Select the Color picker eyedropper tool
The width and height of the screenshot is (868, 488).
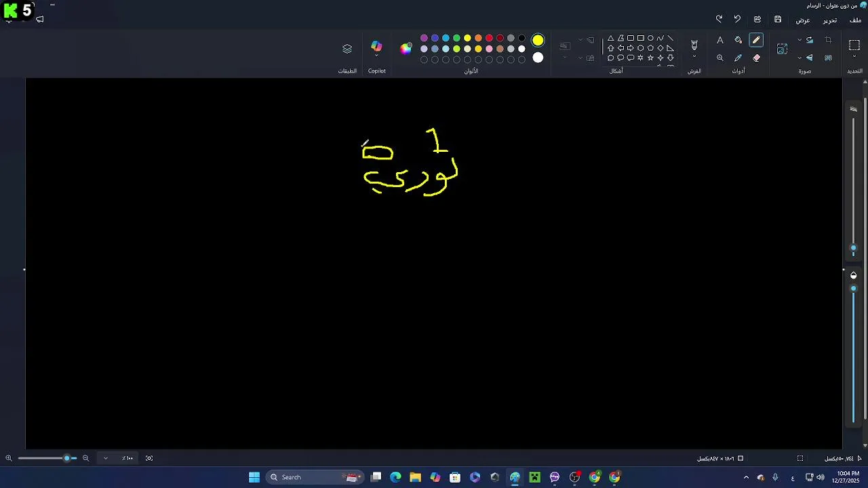click(738, 58)
